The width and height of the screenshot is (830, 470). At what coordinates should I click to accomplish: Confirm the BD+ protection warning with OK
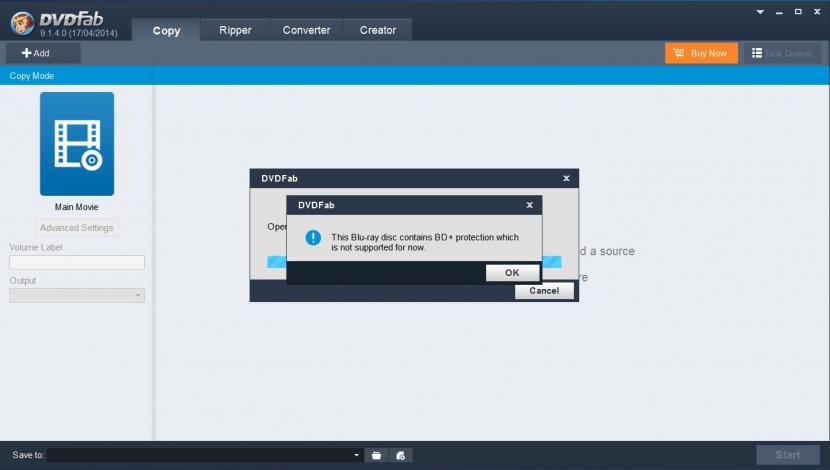click(x=512, y=273)
